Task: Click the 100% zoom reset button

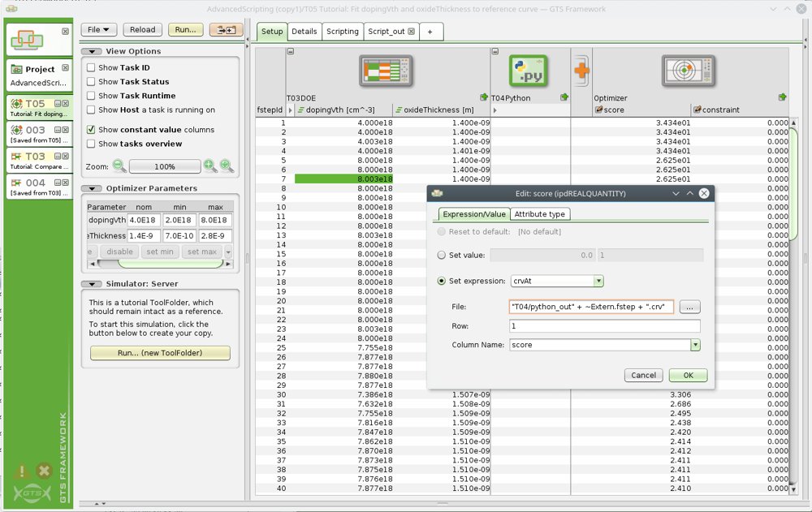Action: pos(165,166)
